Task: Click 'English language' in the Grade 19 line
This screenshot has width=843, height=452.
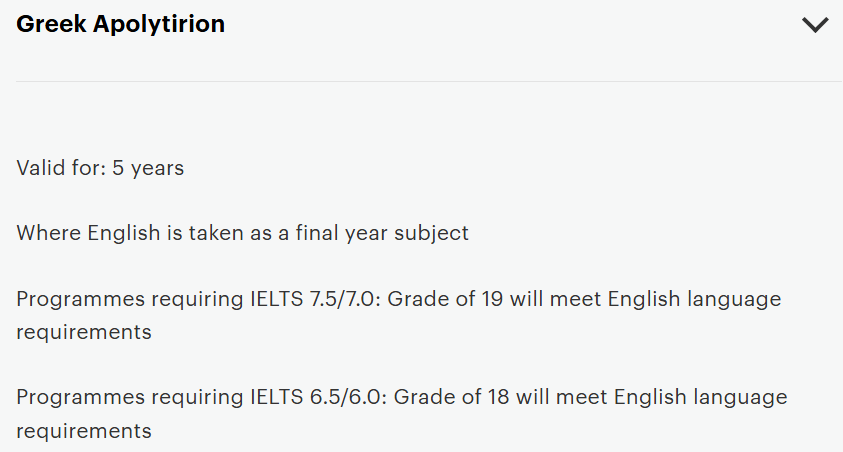Action: point(697,299)
